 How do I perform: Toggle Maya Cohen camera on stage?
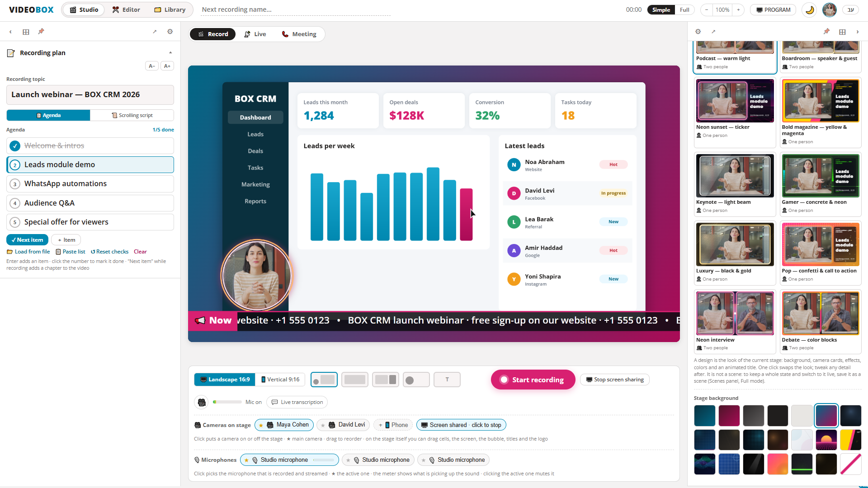pyautogui.click(x=284, y=425)
